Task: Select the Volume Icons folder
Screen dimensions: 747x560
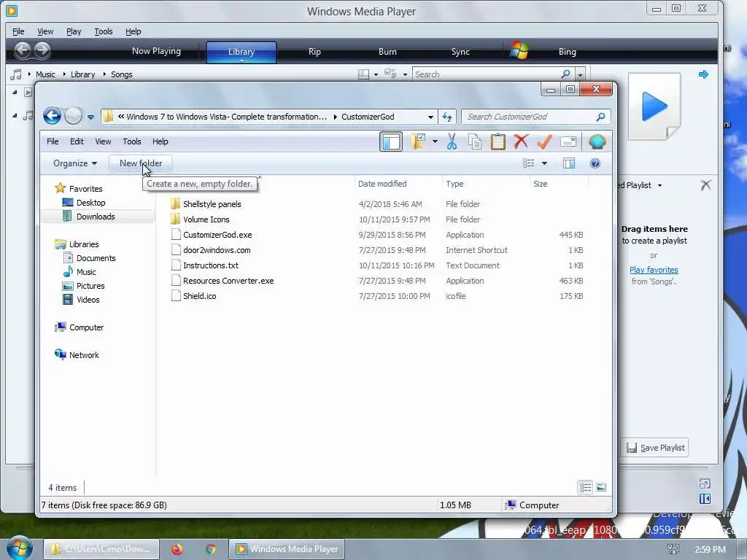Action: coord(206,219)
